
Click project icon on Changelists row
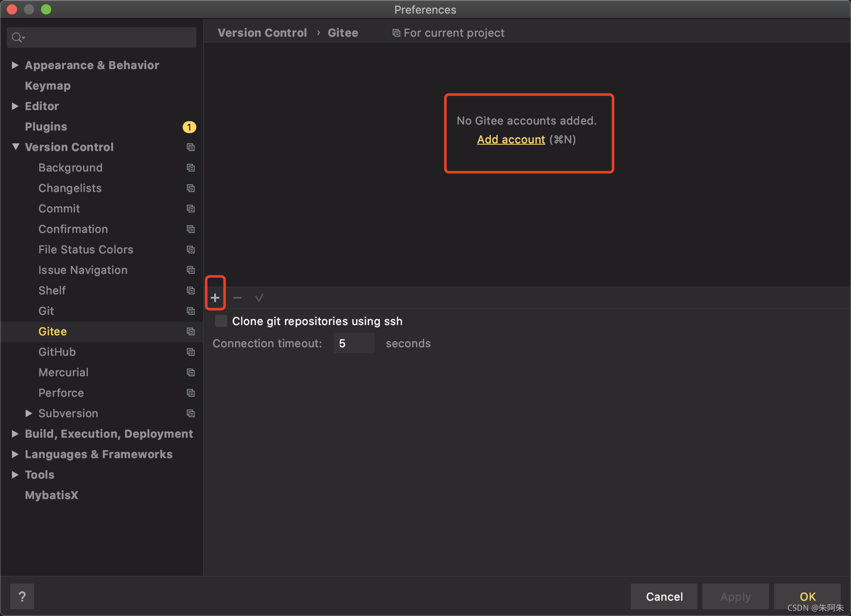pyautogui.click(x=191, y=188)
